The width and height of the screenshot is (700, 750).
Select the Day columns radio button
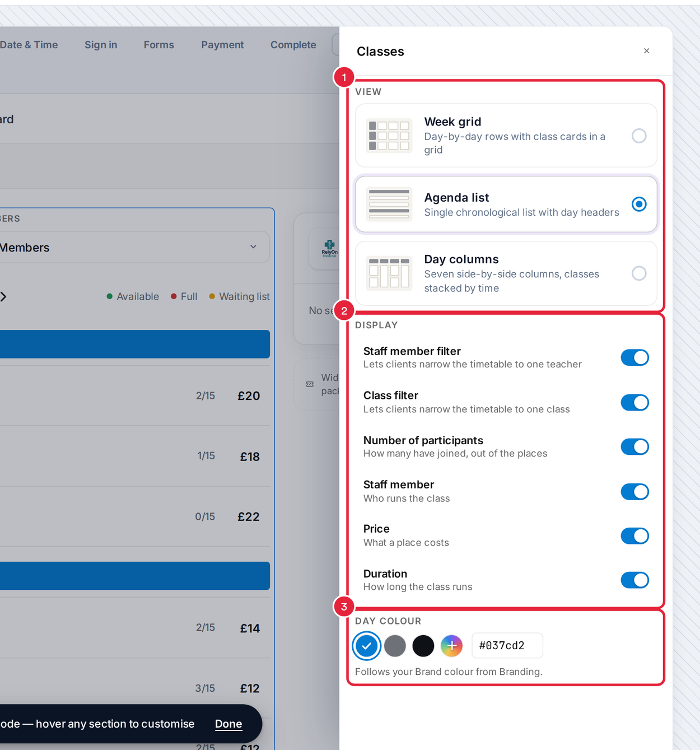click(x=639, y=273)
